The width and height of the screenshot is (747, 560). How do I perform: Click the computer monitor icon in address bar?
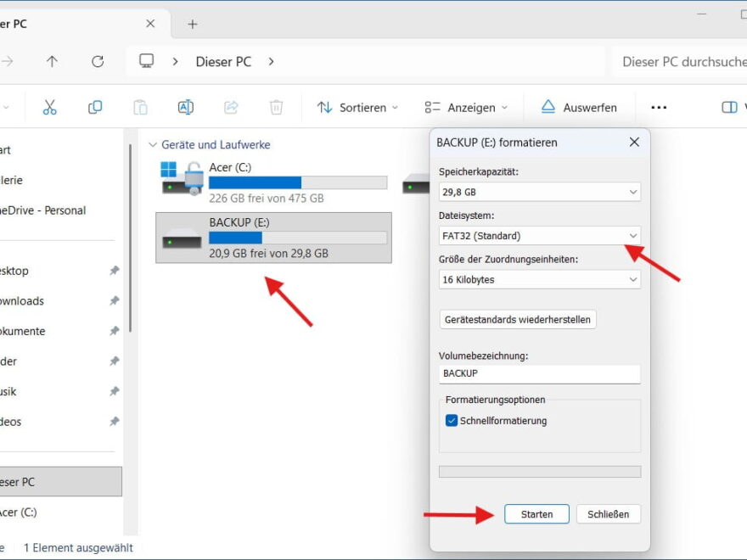point(146,61)
